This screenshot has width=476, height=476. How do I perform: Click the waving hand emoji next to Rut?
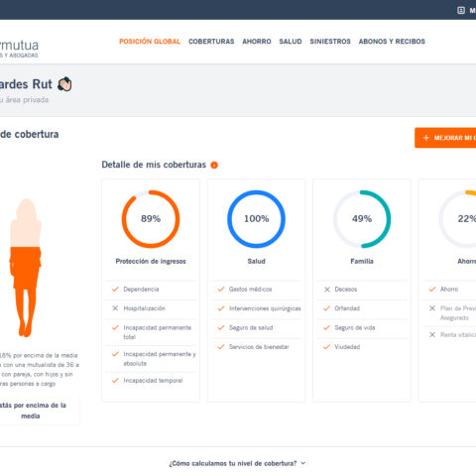pyautogui.click(x=64, y=84)
